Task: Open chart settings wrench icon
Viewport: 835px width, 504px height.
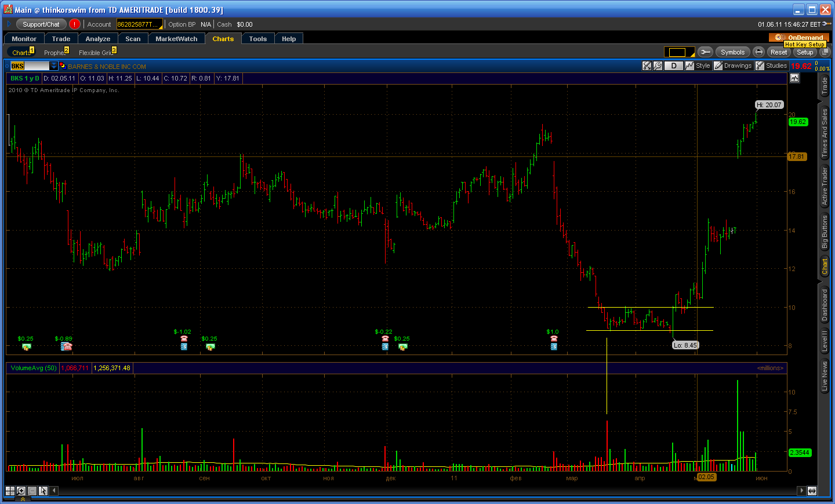Action: (658, 65)
